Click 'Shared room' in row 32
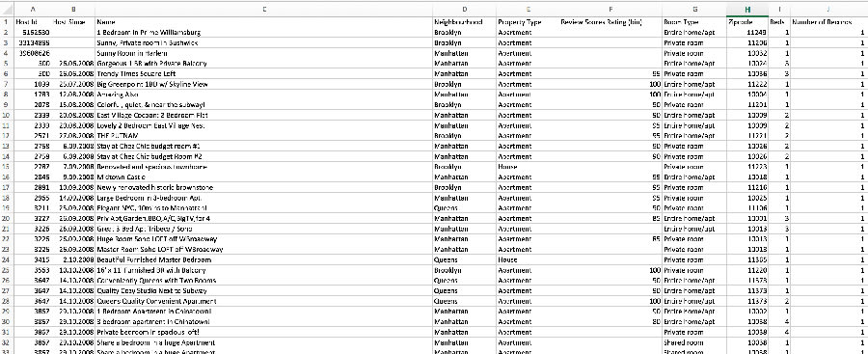The width and height of the screenshot is (868, 354). [x=694, y=342]
